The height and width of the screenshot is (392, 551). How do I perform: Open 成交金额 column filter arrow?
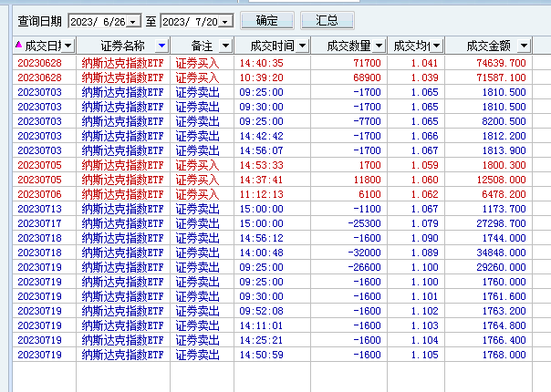point(524,46)
